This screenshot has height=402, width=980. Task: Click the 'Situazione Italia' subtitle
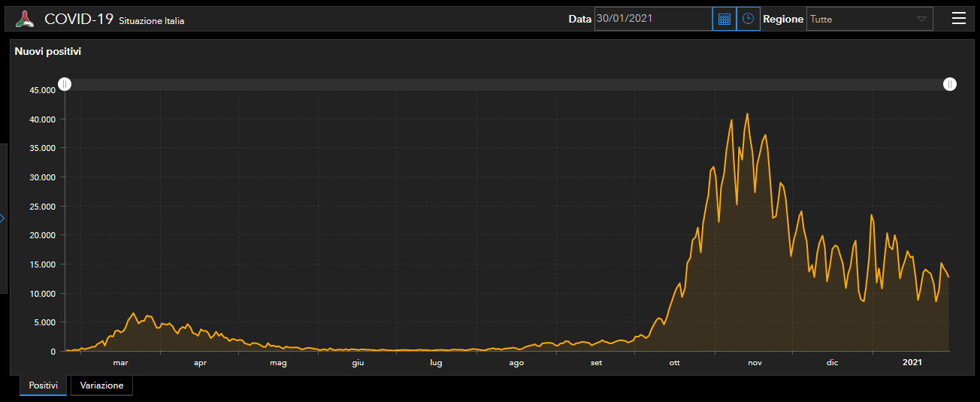coord(151,21)
